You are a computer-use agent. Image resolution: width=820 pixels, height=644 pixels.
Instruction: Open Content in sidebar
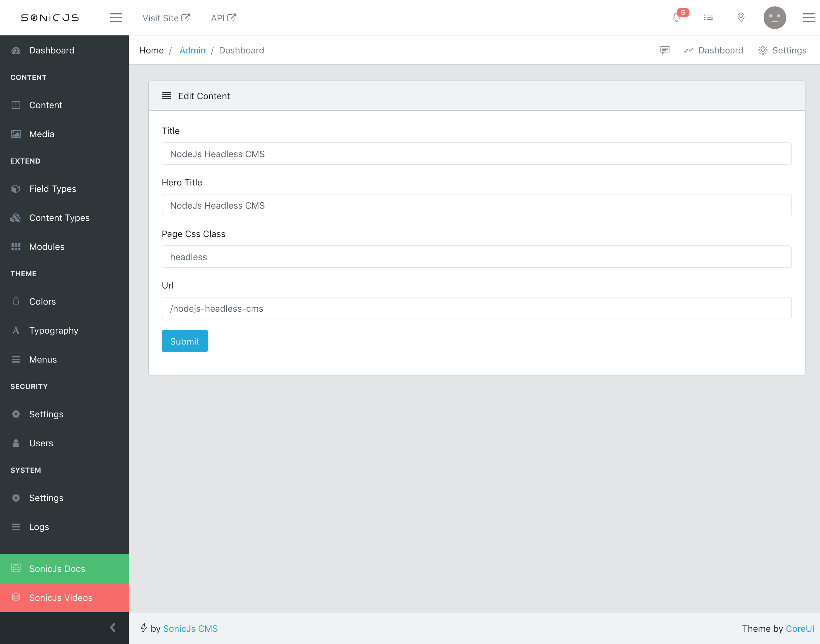(x=64, y=105)
